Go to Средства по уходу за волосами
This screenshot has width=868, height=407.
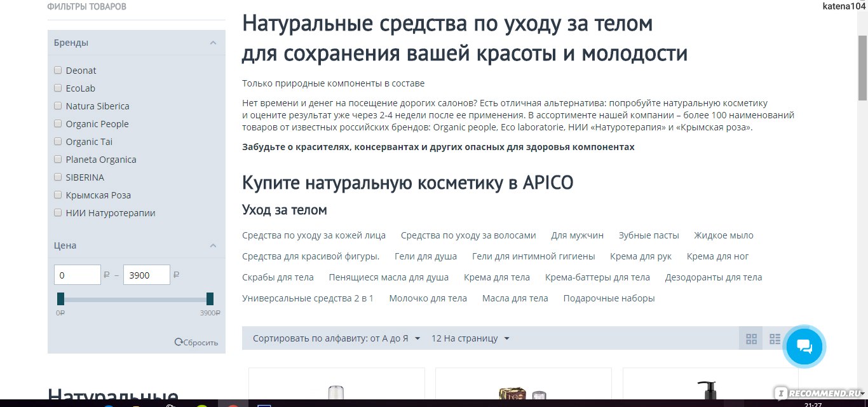pos(468,235)
